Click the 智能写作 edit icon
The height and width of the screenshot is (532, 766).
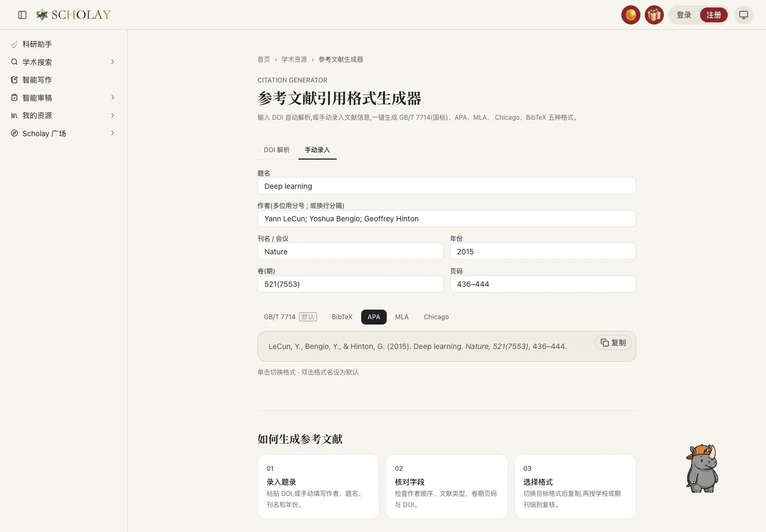coord(14,80)
